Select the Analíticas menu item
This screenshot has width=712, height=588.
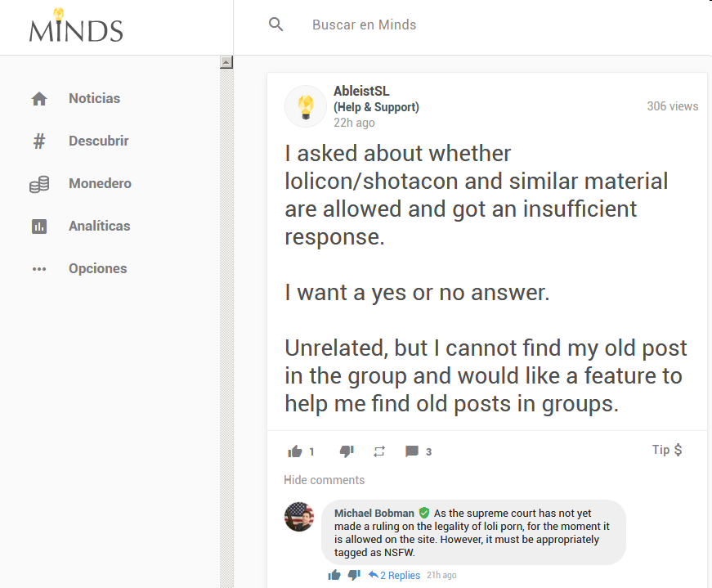click(100, 227)
